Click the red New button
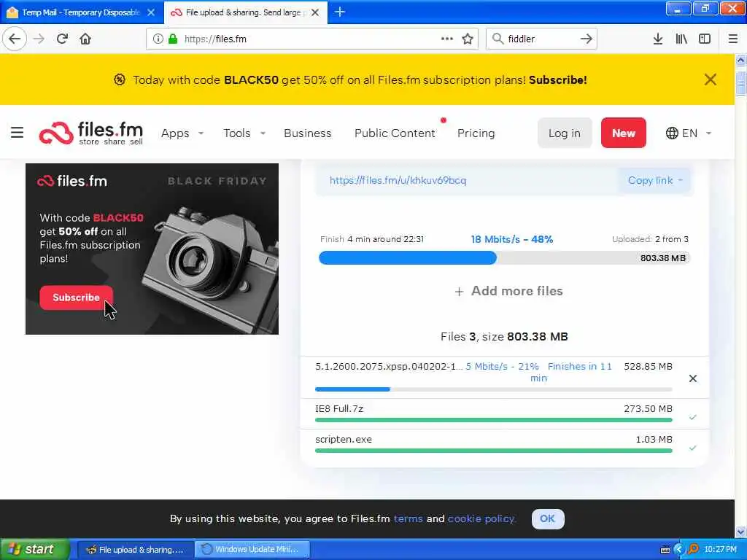The height and width of the screenshot is (560, 747). [x=623, y=133]
